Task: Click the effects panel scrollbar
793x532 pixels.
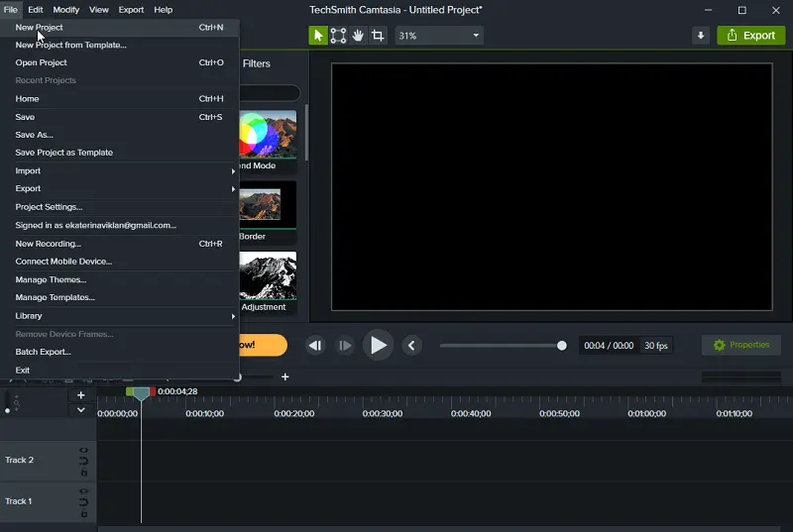Action: click(306, 133)
